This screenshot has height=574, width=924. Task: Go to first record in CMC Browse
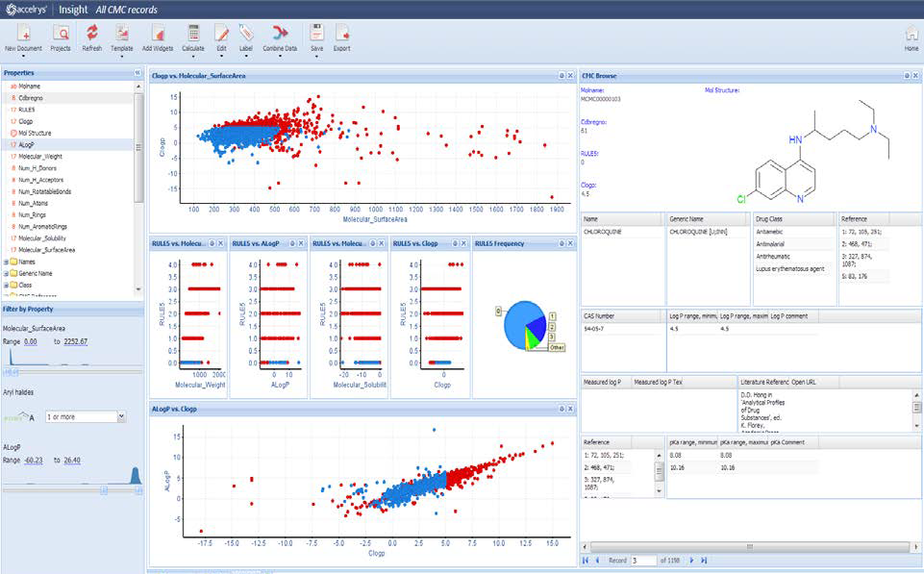click(x=586, y=561)
